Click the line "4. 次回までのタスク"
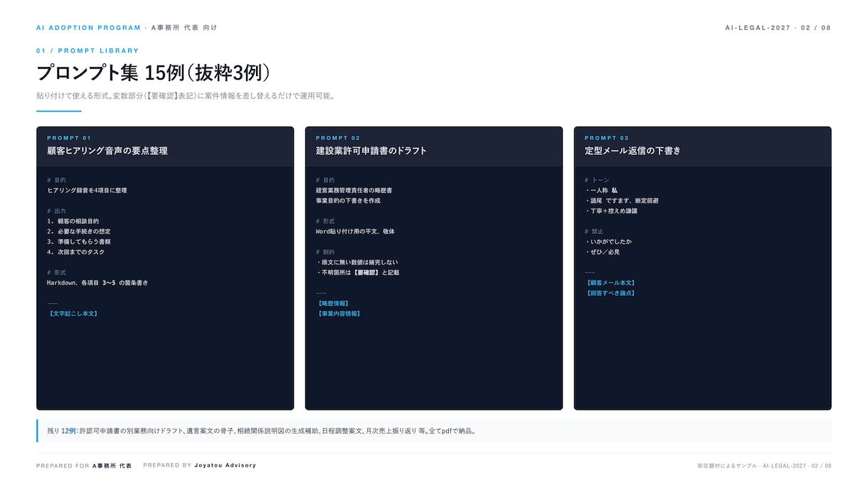Screen dimensions: 868x488 (75, 252)
